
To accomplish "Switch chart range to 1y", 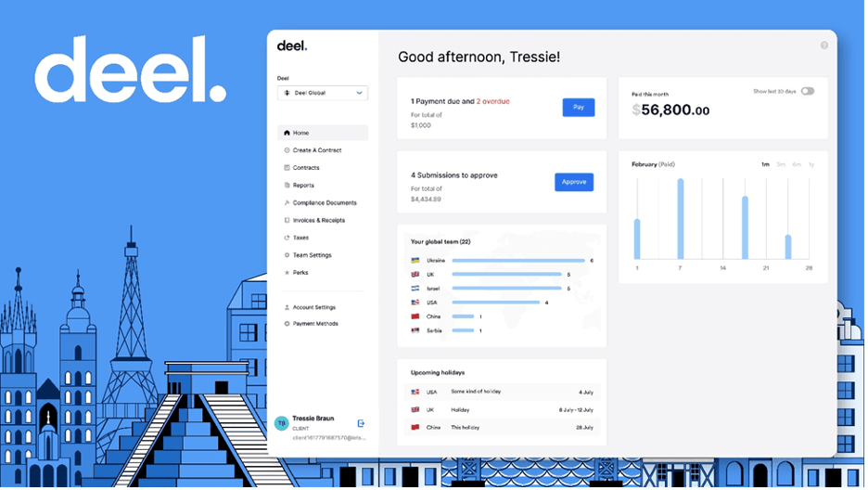I will 811,164.
